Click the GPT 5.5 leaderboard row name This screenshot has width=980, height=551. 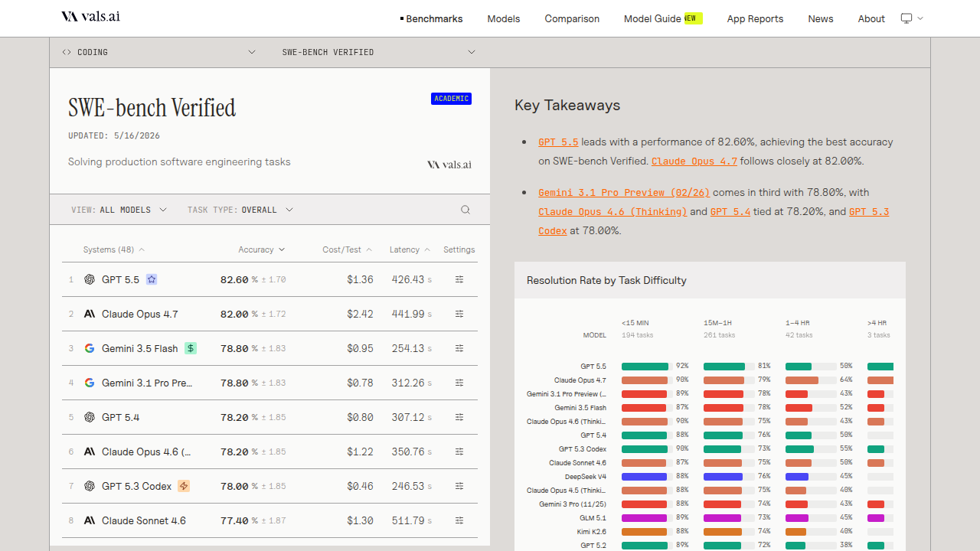point(121,279)
